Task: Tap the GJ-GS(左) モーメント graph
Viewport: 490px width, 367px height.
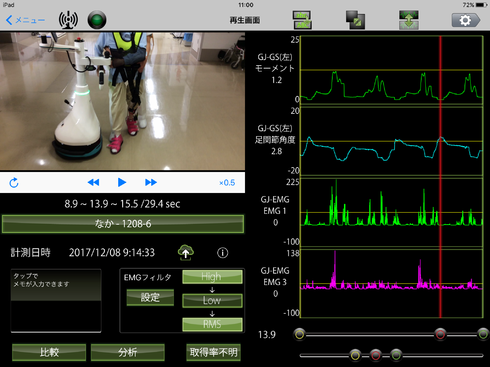Action: 392,70
